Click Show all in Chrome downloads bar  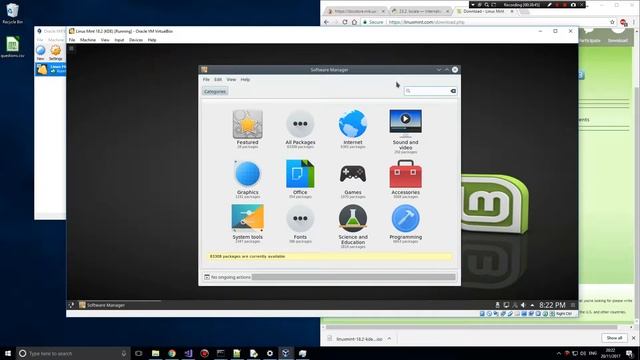click(x=614, y=338)
